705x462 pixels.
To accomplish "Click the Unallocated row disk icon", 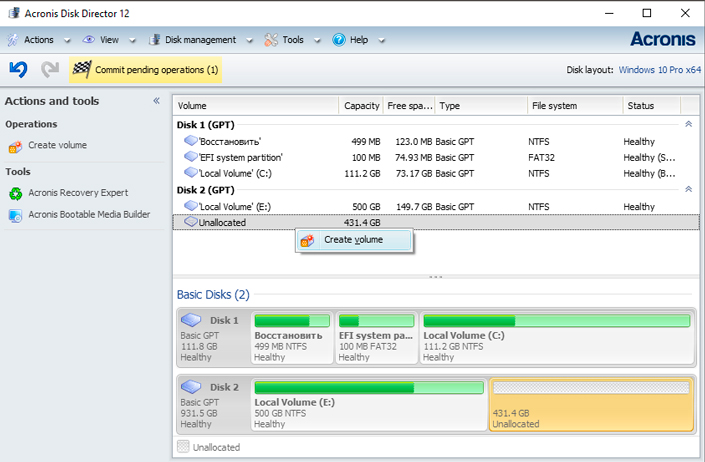I will coord(191,222).
